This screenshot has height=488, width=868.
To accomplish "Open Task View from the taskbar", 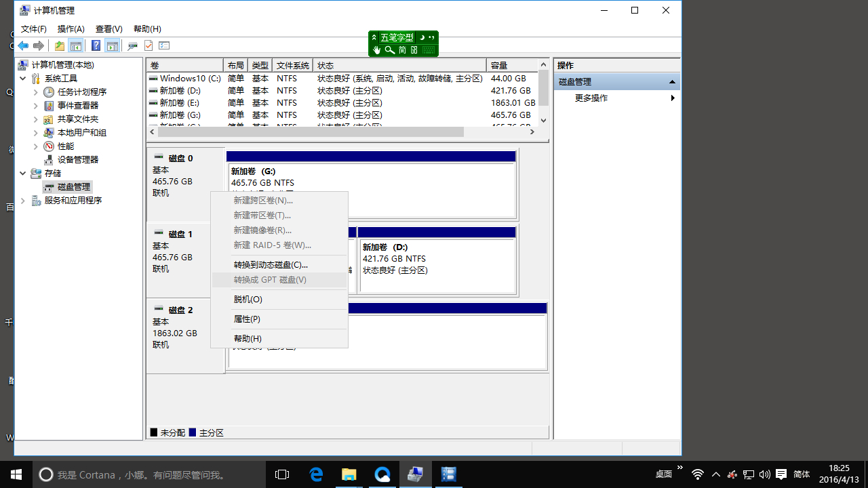I will click(x=282, y=474).
